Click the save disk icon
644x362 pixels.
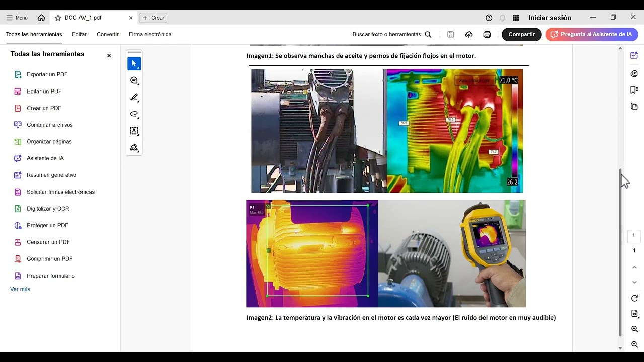tap(451, 34)
